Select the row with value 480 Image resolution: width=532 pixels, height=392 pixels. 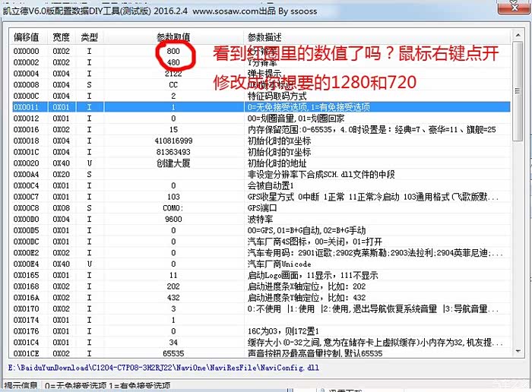tap(173, 62)
